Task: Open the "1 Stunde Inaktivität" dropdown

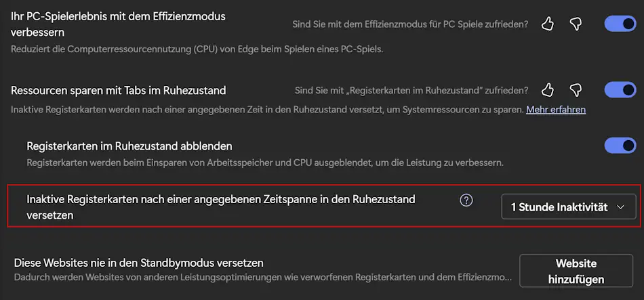Action: pyautogui.click(x=568, y=207)
